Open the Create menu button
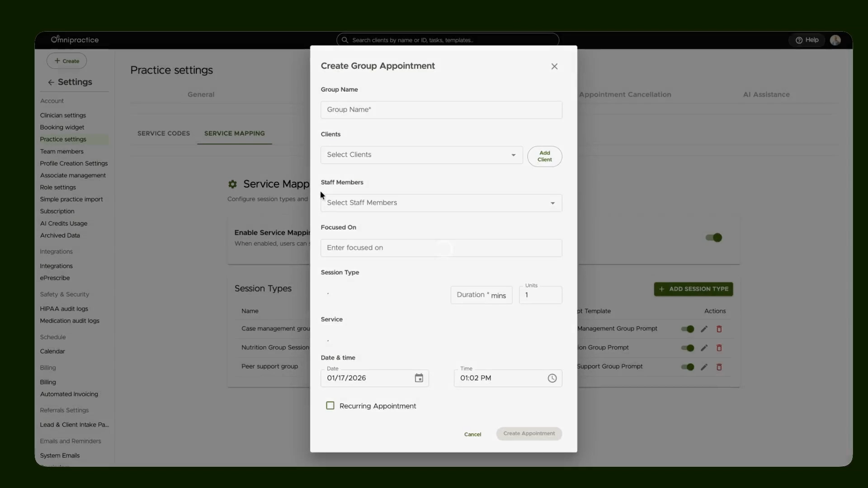This screenshot has width=868, height=488. point(66,61)
